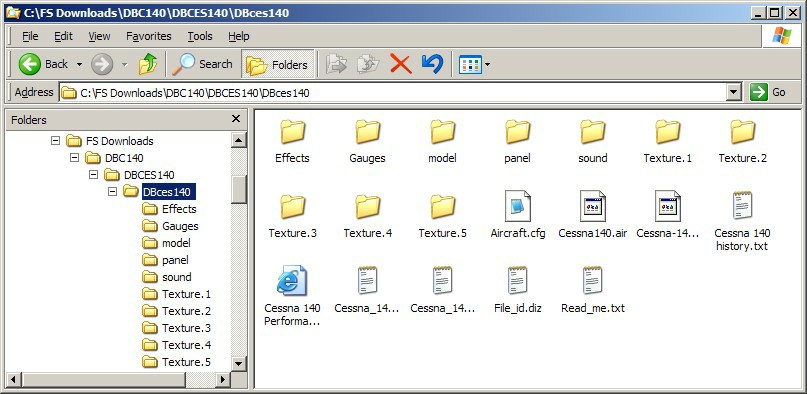Click the Copy To toolbar icon
The width and height of the screenshot is (807, 394).
point(369,64)
